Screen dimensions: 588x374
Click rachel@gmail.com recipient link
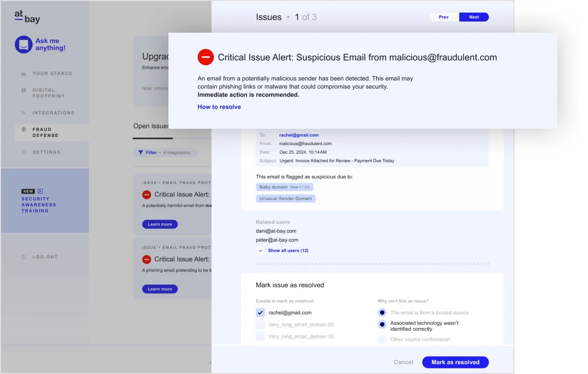(299, 135)
